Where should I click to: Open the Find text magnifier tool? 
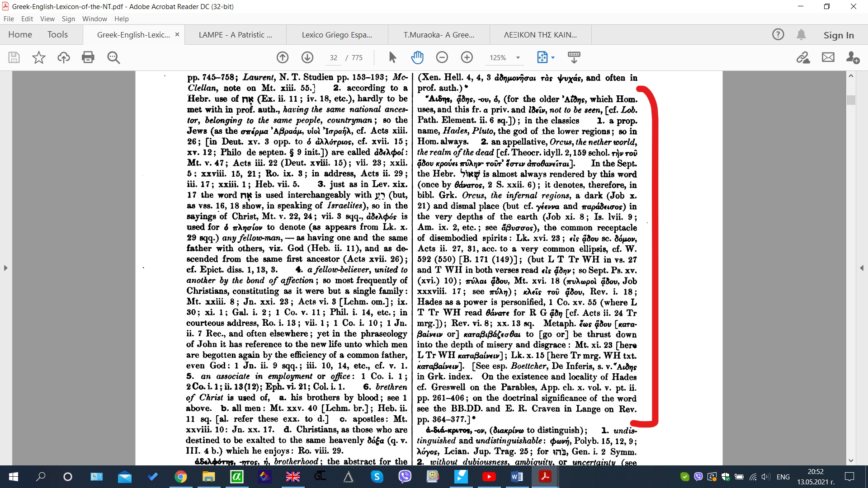tap(113, 57)
